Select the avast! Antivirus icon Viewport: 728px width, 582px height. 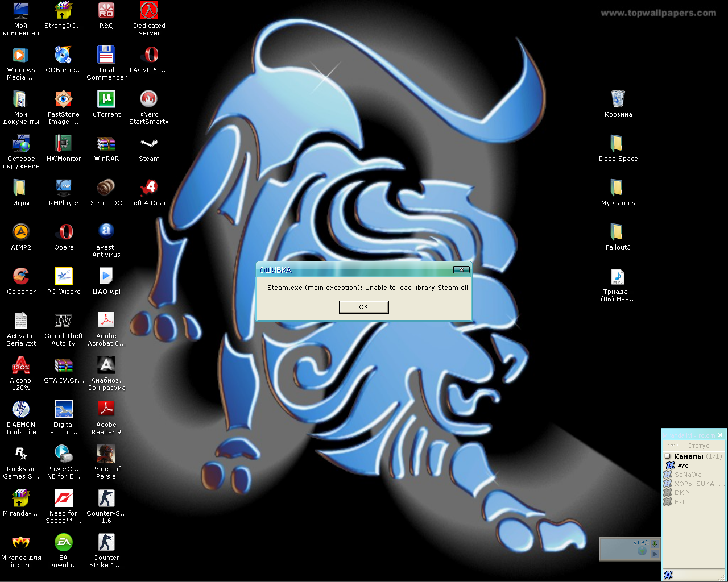point(106,233)
